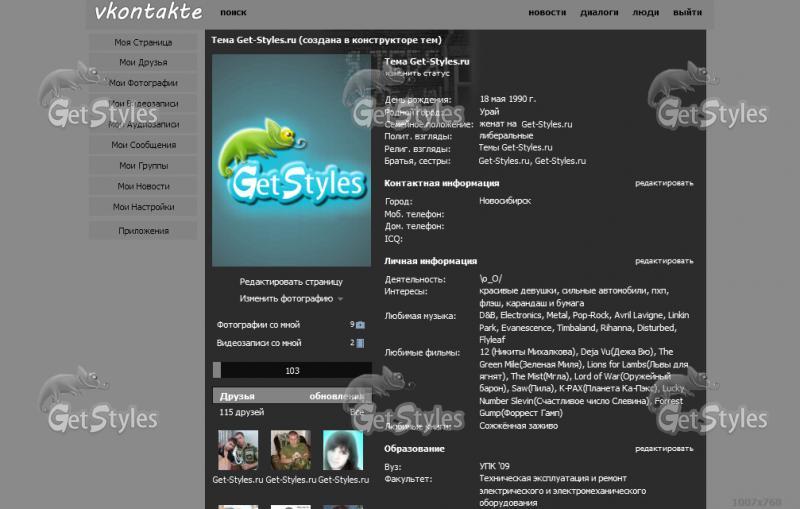The image size is (800, 509).
Task: Open Фотографии со мной
Action: pyautogui.click(x=258, y=325)
